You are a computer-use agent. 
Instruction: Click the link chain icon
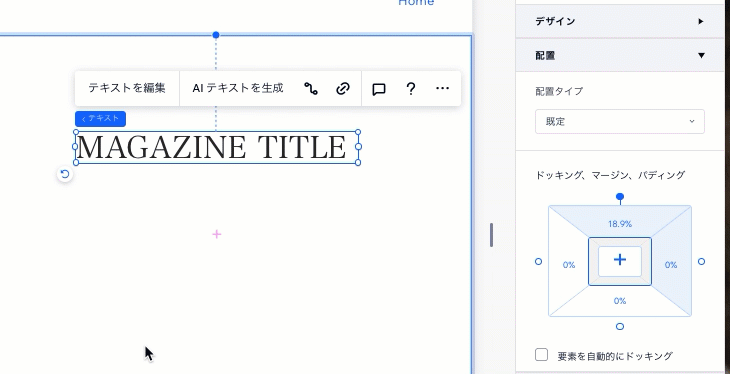[343, 88]
